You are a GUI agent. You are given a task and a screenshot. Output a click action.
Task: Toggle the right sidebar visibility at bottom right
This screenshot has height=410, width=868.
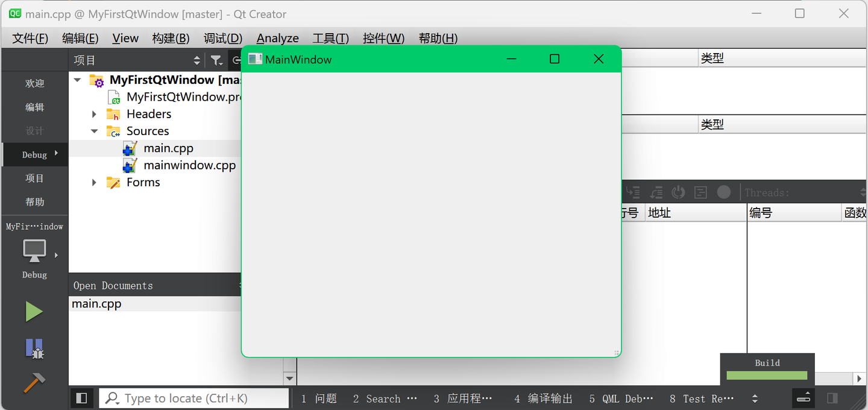[x=833, y=398]
